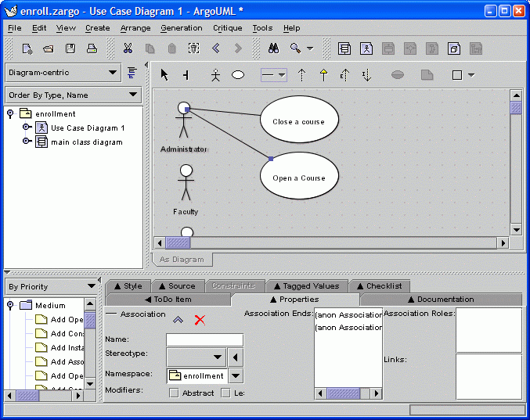Click the New project icon
This screenshot has height=420, width=530.
coord(27,48)
